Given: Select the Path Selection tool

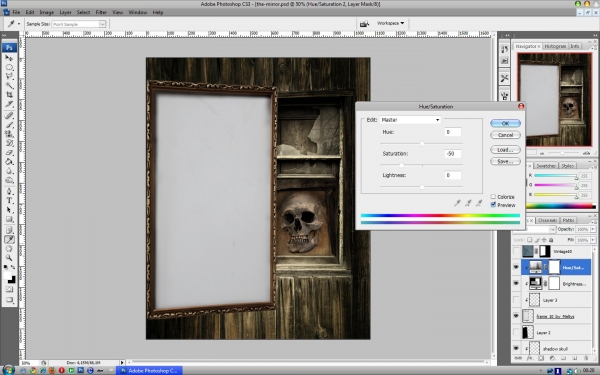Looking at the screenshot, I should (9, 210).
